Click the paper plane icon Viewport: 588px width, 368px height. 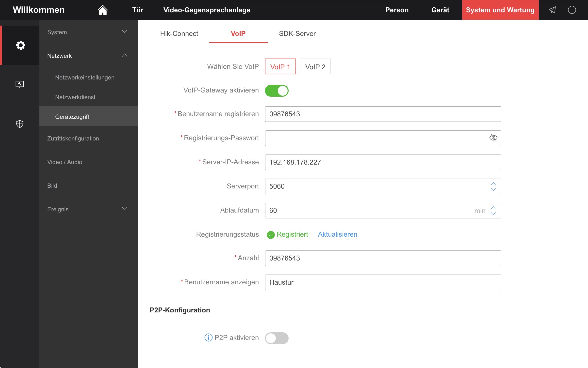tap(552, 10)
